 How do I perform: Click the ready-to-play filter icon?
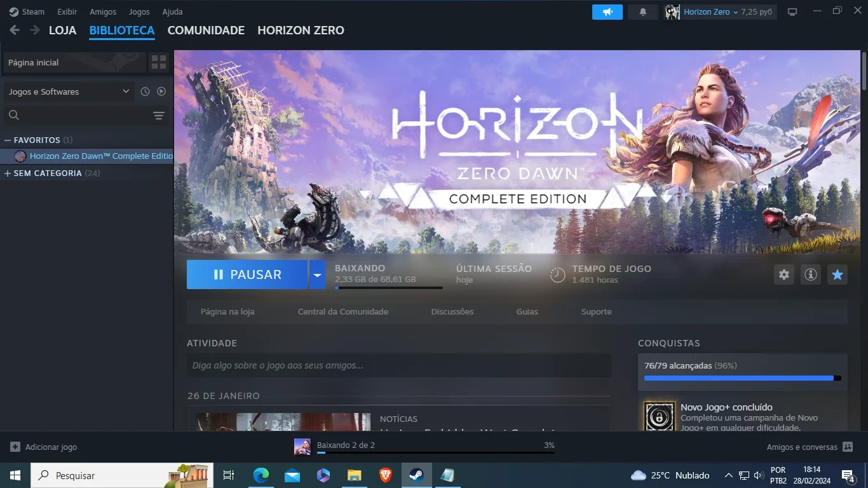161,91
